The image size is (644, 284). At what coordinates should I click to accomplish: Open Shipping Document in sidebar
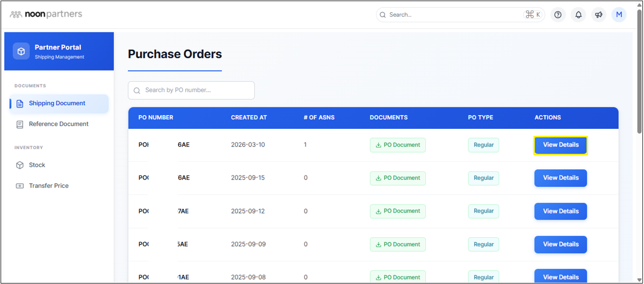[57, 103]
